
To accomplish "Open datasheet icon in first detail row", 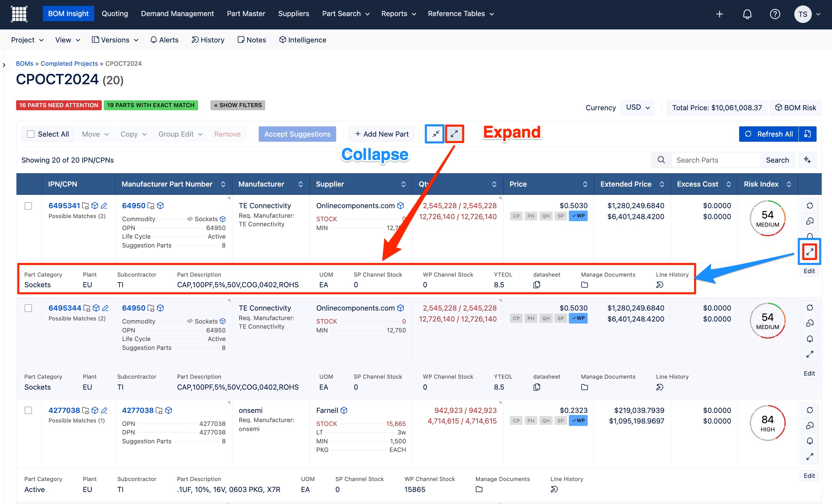I will tap(537, 285).
